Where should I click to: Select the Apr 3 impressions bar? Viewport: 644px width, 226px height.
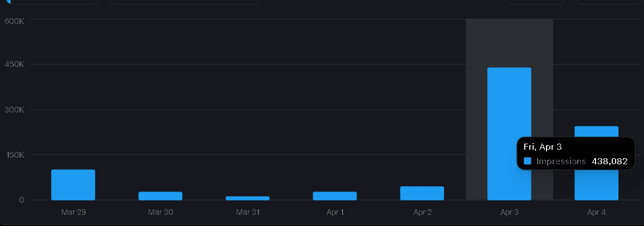tap(509, 134)
